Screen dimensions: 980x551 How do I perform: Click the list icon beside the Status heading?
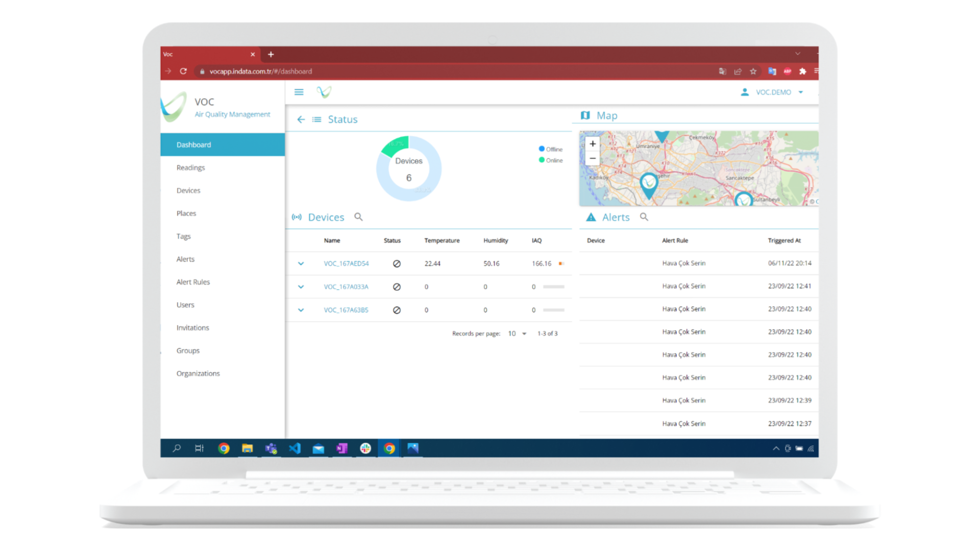tap(316, 119)
